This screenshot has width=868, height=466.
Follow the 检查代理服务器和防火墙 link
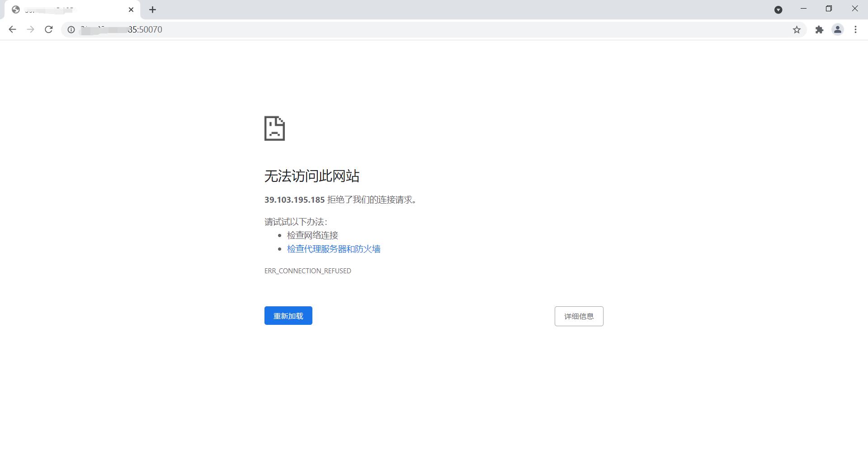click(333, 249)
